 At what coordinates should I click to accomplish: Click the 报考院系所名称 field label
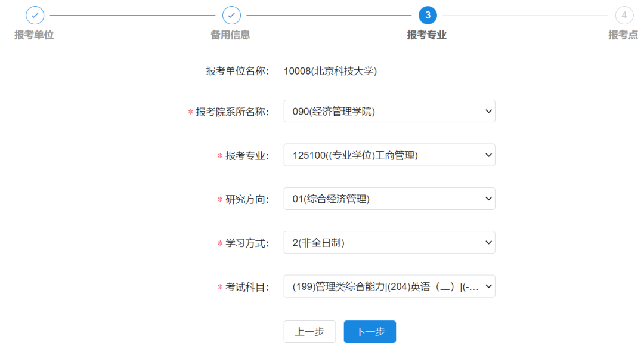pos(232,112)
